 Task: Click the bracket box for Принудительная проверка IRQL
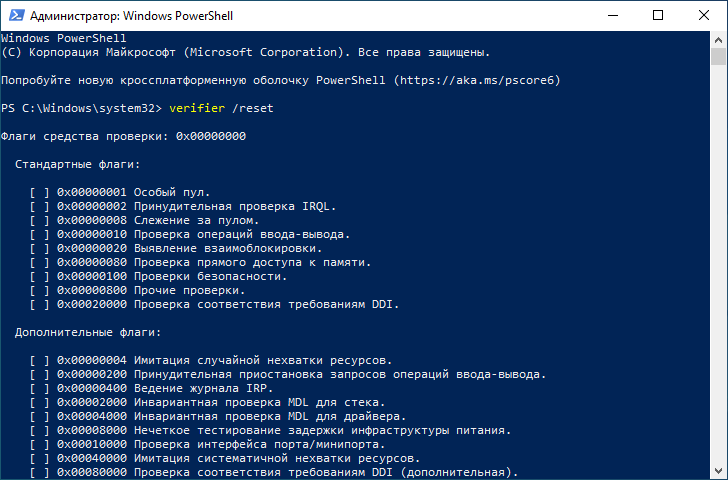coord(39,206)
